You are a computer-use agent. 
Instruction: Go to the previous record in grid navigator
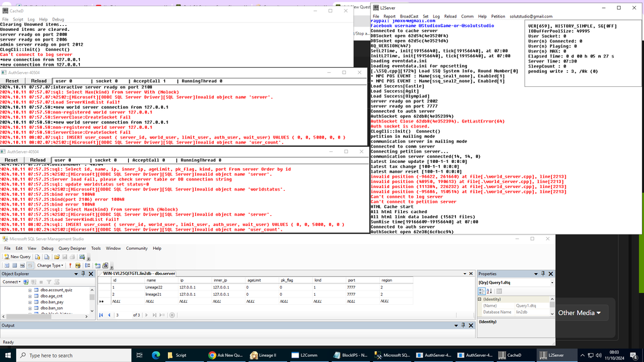(x=108, y=315)
